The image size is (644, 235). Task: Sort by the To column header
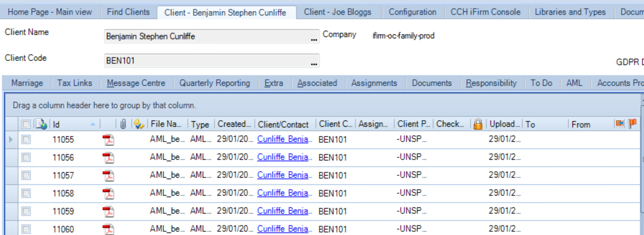click(x=546, y=124)
